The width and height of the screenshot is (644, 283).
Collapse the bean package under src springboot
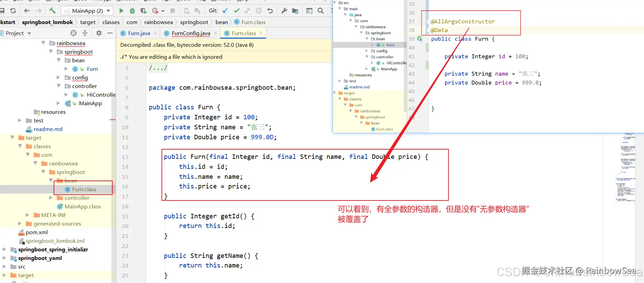pos(59,60)
